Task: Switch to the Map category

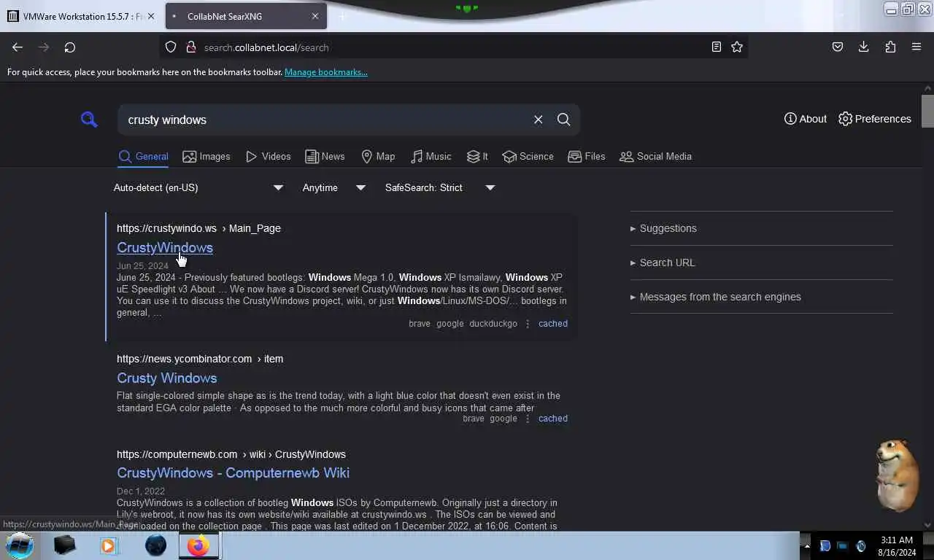Action: tap(378, 156)
